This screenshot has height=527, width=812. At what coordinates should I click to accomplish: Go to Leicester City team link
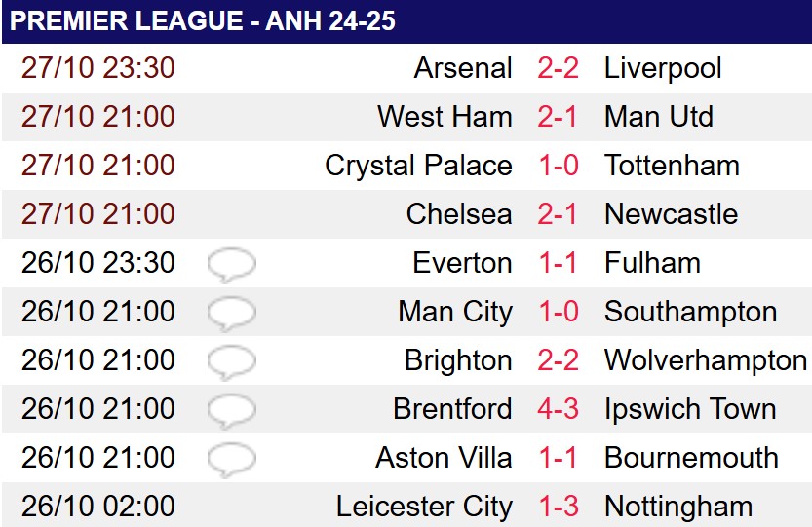424,507
